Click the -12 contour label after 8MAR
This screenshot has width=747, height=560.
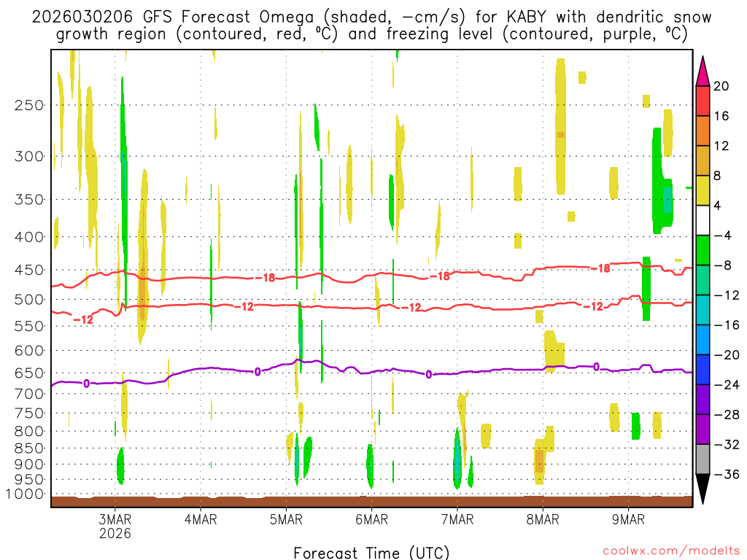pyautogui.click(x=594, y=307)
